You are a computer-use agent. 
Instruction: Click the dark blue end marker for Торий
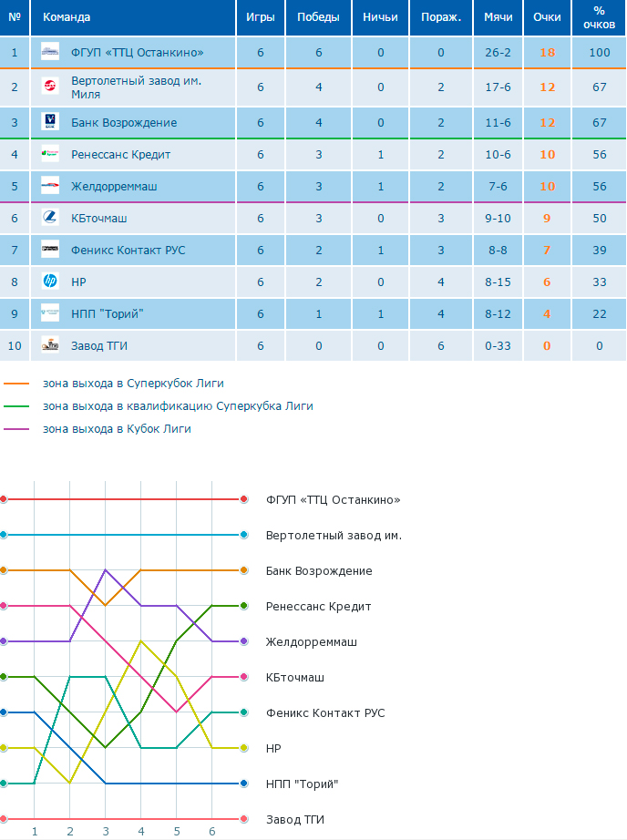click(244, 784)
